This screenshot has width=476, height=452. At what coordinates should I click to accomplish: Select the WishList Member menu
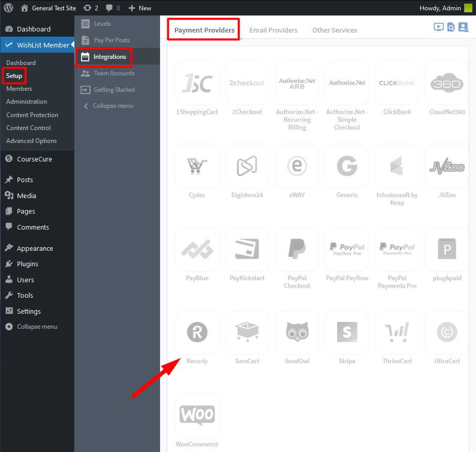click(37, 45)
